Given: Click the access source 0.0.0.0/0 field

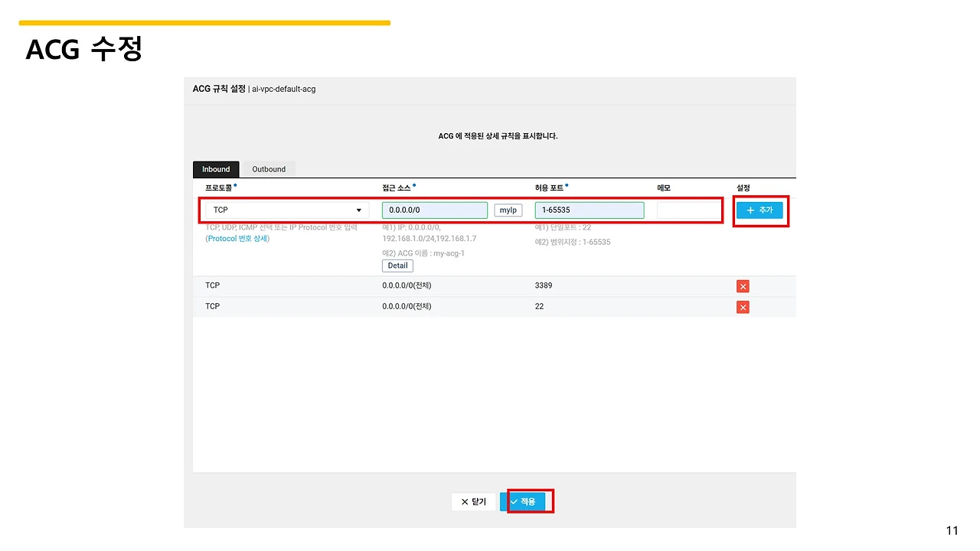Looking at the screenshot, I should pos(435,210).
